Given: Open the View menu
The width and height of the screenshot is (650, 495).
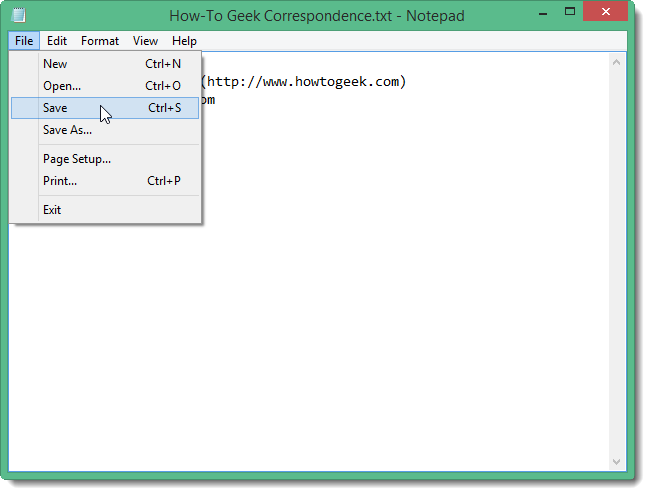Looking at the screenshot, I should pos(145,41).
